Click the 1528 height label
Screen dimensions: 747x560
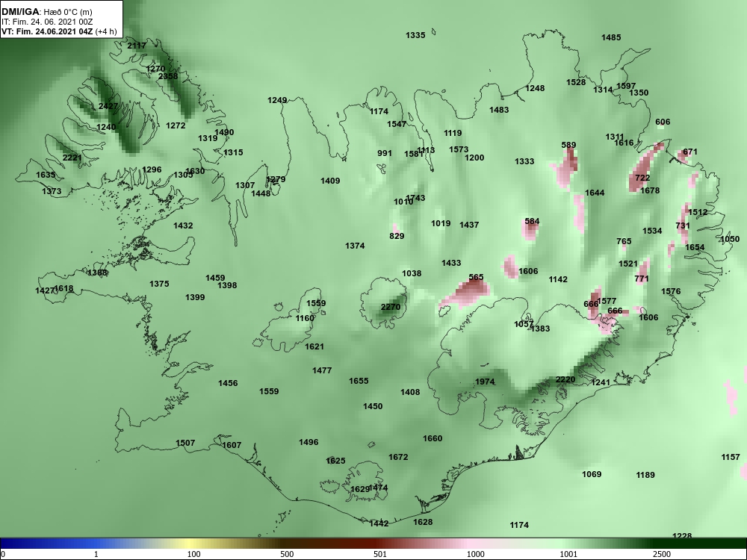tap(576, 82)
